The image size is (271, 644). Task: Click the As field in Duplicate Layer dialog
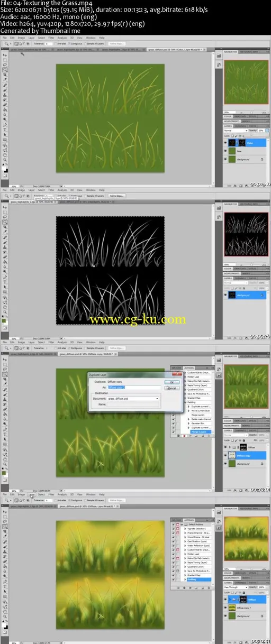(x=134, y=388)
